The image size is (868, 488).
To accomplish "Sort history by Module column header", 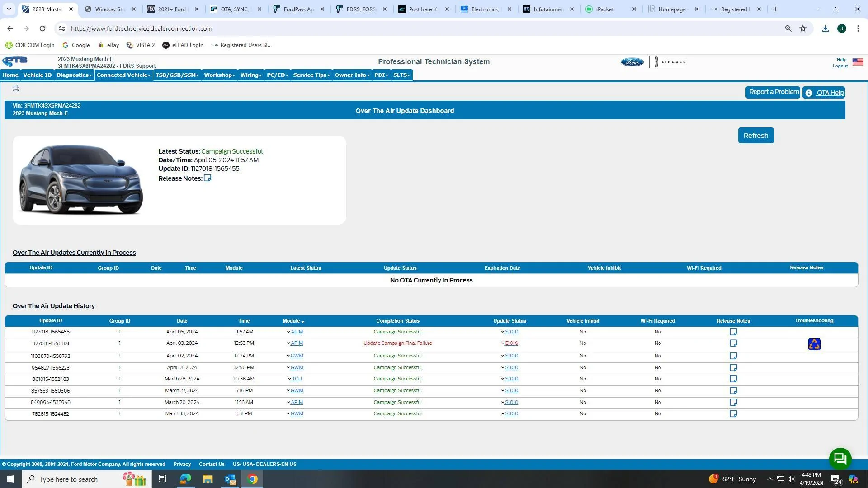I will (x=293, y=321).
